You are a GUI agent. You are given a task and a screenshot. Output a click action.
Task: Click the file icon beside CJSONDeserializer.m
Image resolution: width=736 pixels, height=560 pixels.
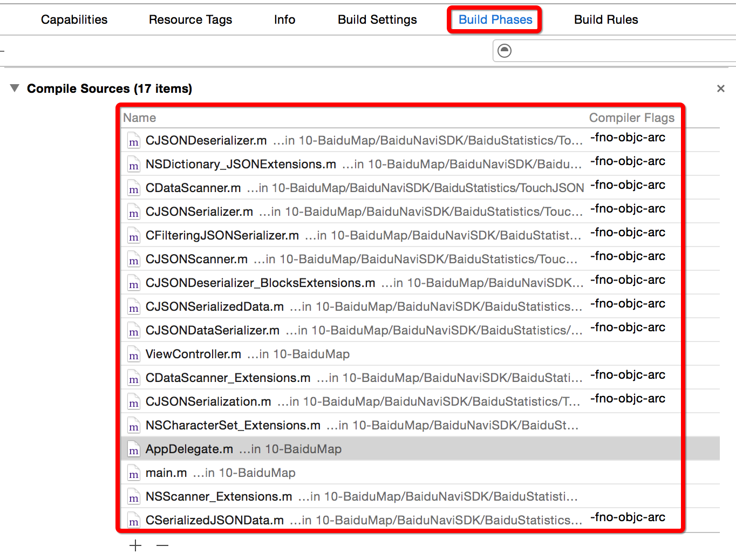133,141
